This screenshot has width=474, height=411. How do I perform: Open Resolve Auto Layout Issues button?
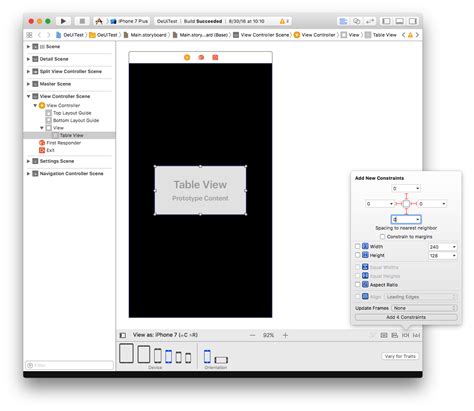click(416, 335)
